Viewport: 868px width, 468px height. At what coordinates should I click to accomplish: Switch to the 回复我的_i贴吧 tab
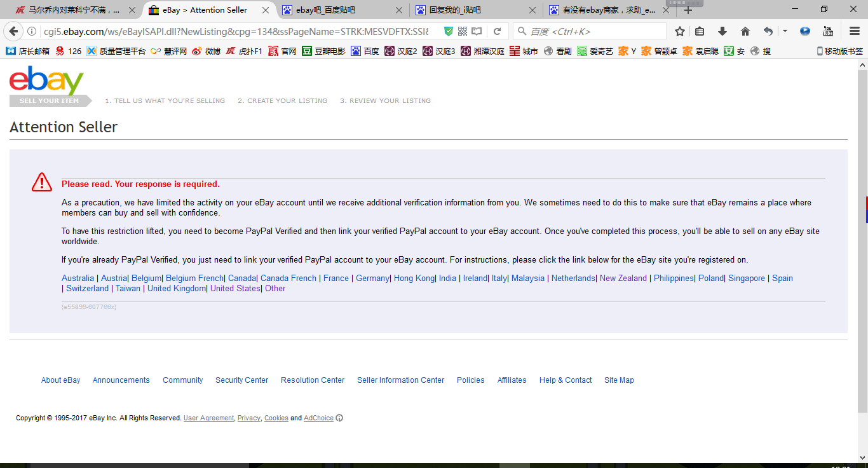coord(476,10)
